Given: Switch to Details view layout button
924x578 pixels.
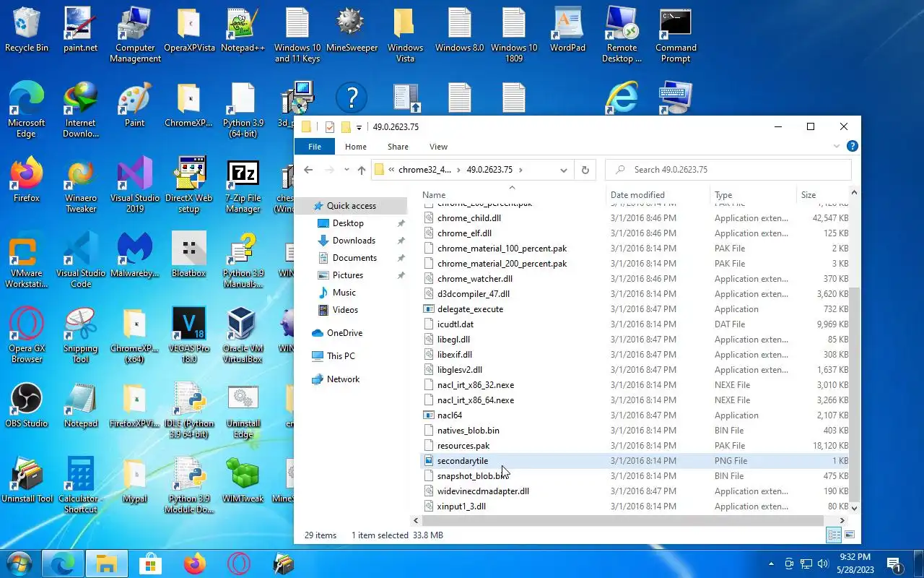Looking at the screenshot, I should (834, 535).
